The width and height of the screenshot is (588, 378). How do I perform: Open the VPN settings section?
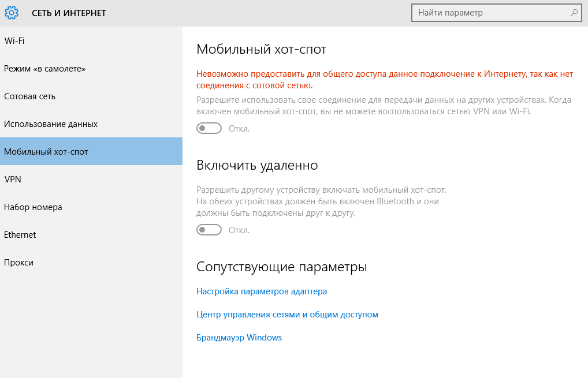(13, 179)
